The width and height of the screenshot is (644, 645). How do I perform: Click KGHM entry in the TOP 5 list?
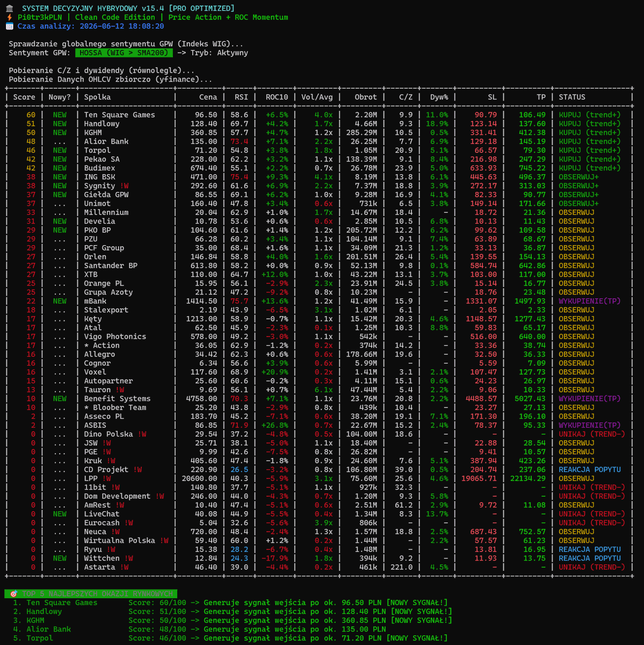tap(35, 620)
